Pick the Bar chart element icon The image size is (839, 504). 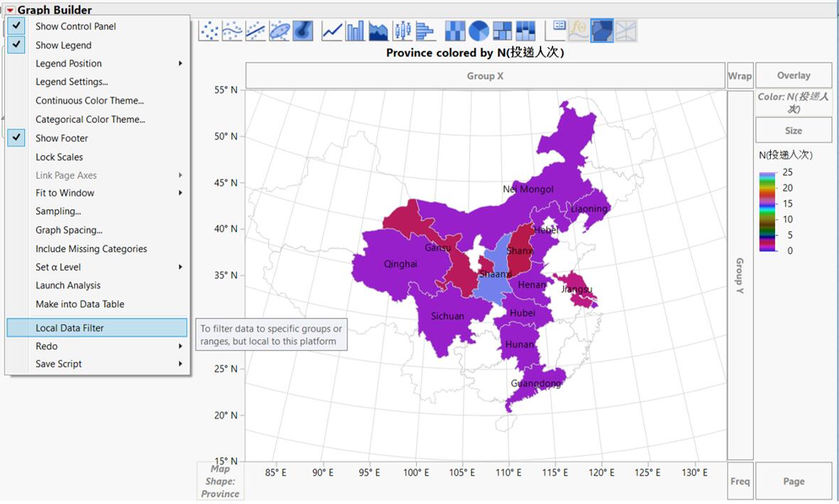(x=355, y=30)
